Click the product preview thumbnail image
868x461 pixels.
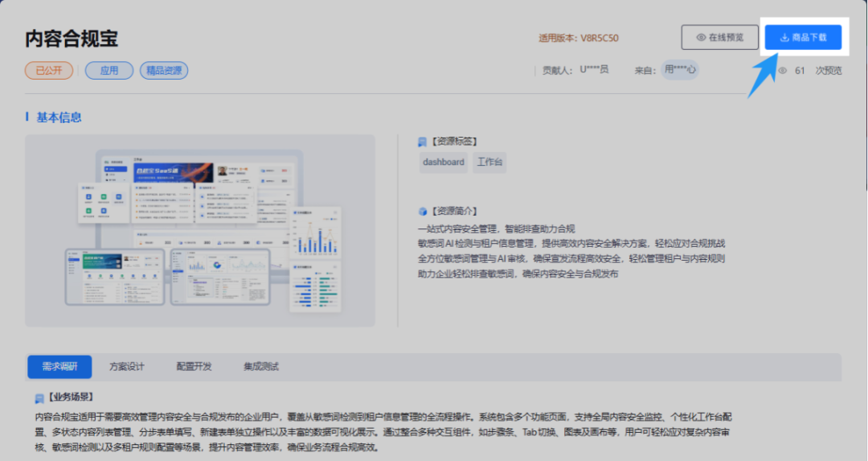pyautogui.click(x=200, y=230)
